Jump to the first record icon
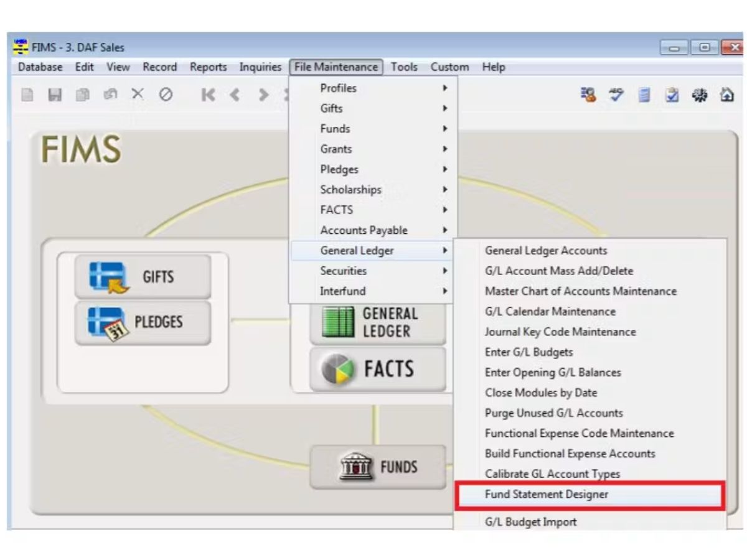 pos(208,95)
